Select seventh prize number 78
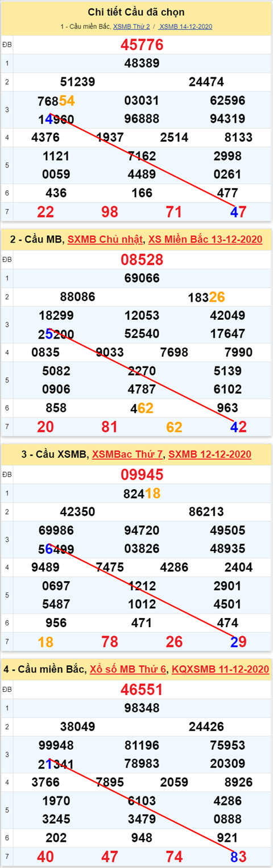 [x=110, y=641]
